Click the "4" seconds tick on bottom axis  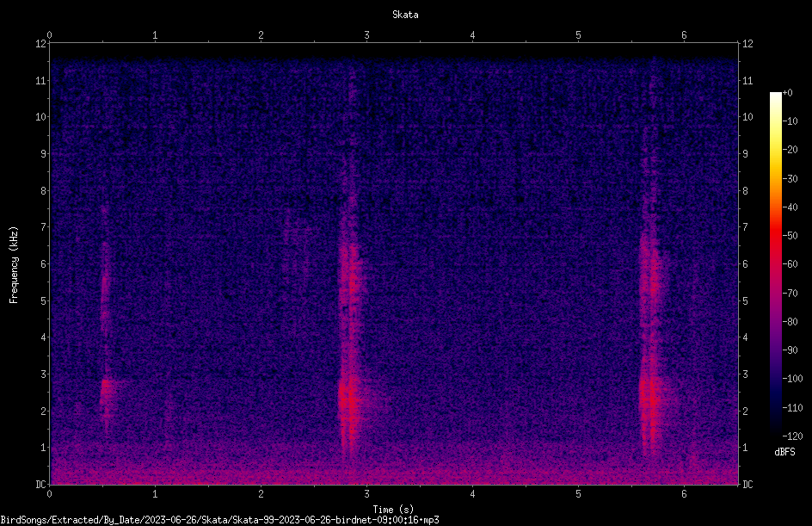click(x=472, y=494)
